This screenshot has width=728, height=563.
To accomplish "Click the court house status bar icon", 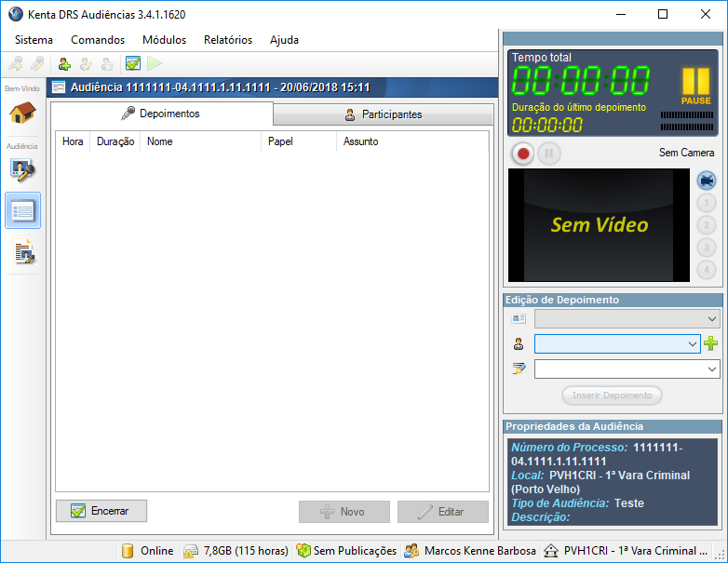I will (550, 551).
